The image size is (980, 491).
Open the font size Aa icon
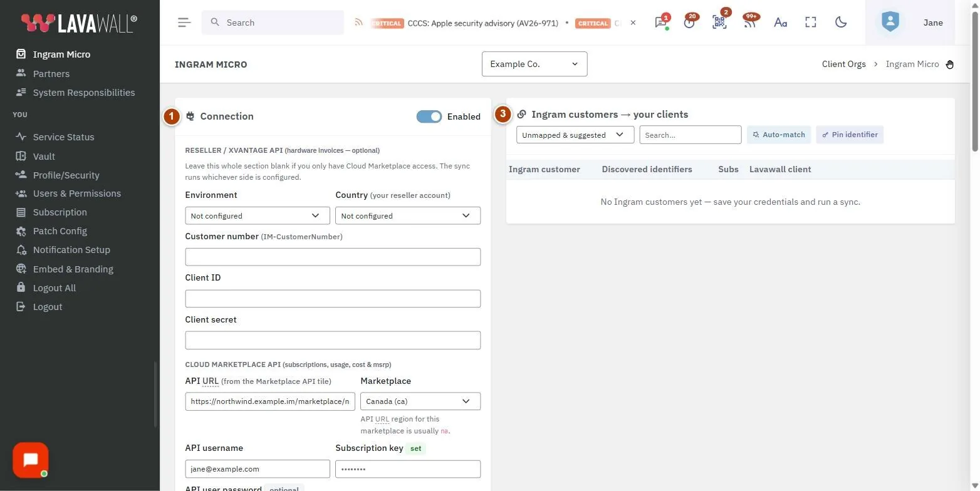[780, 23]
